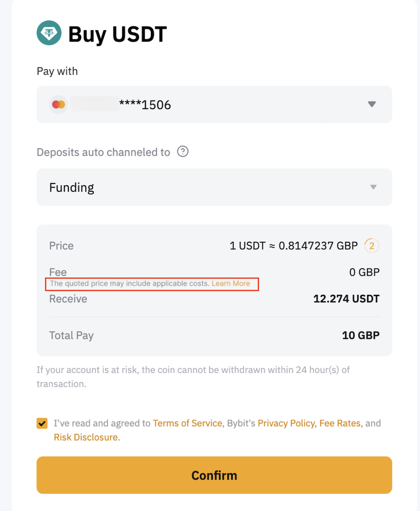Open the Risk Disclosure link
The width and height of the screenshot is (420, 511).
[86, 437]
